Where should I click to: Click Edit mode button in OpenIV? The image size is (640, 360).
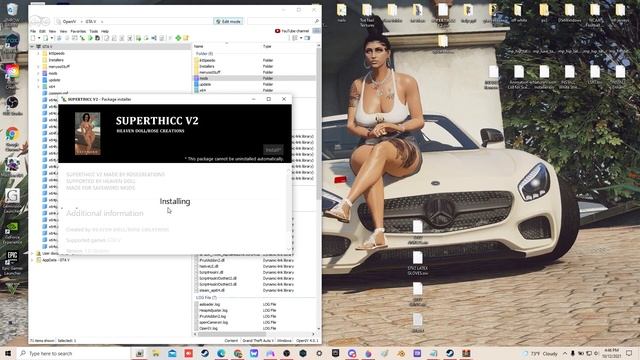click(x=228, y=21)
